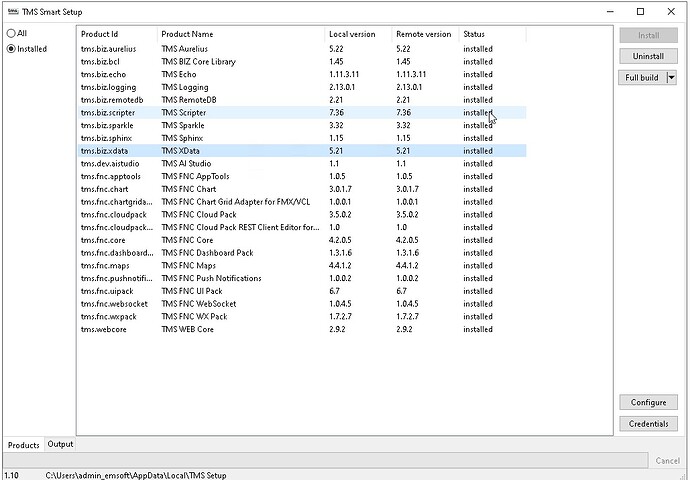Click the TMS Smart Setup title bar icon
The height and width of the screenshot is (480, 690).
click(x=11, y=11)
